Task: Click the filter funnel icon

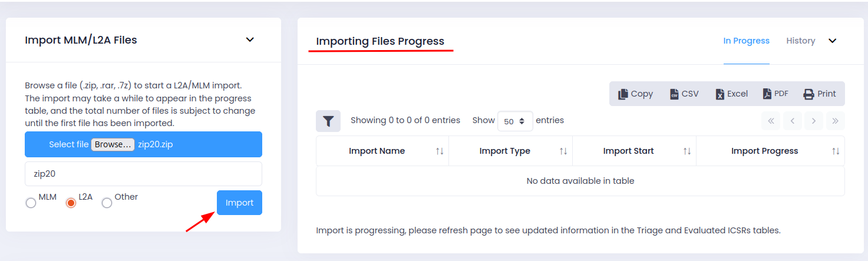Action: click(328, 121)
